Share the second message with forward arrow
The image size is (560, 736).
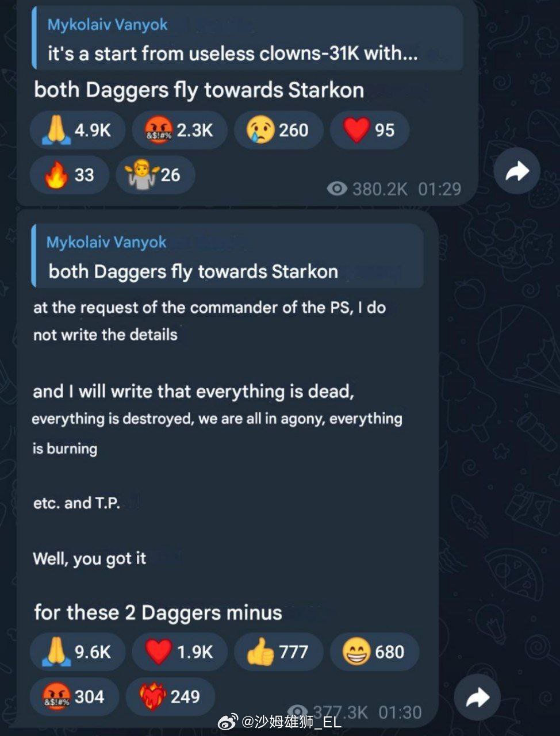pyautogui.click(x=477, y=698)
